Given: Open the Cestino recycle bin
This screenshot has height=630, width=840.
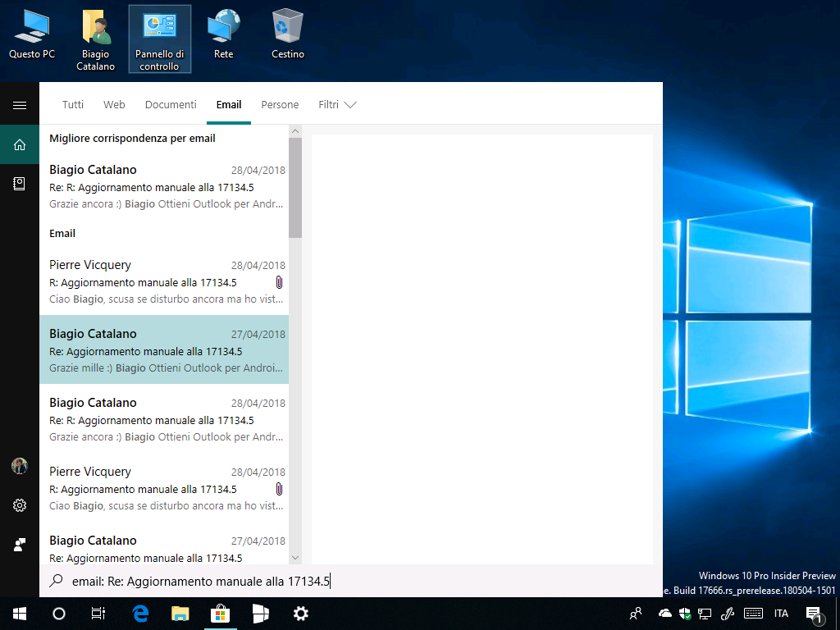Looking at the screenshot, I should tap(288, 34).
